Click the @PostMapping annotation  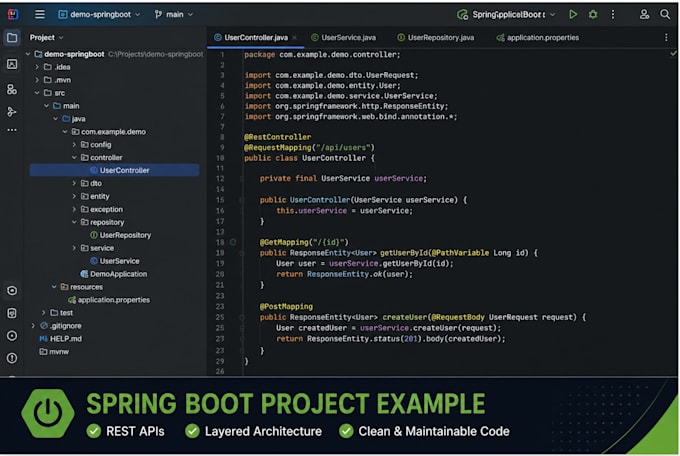coord(286,306)
